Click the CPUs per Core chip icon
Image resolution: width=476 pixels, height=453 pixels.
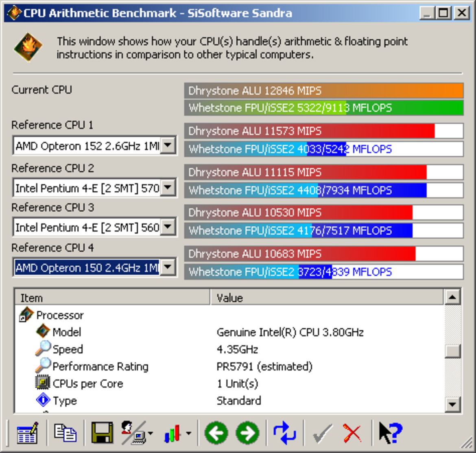[42, 383]
